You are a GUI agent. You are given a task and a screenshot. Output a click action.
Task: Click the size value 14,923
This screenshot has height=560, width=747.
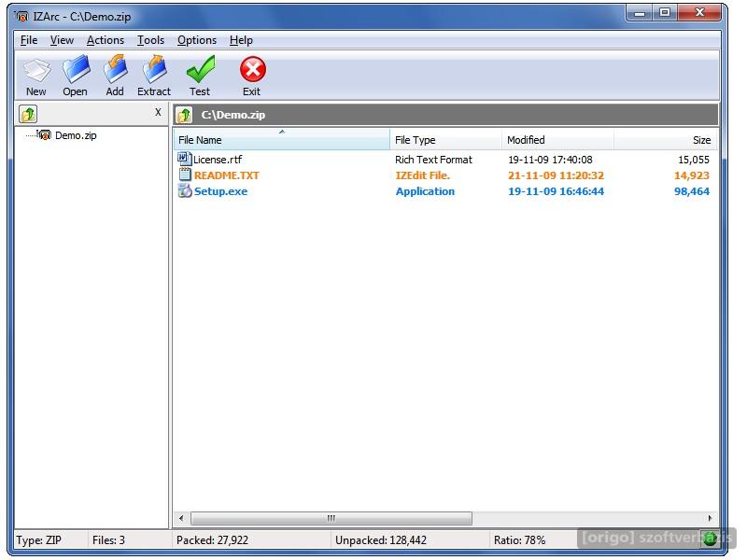click(x=692, y=175)
